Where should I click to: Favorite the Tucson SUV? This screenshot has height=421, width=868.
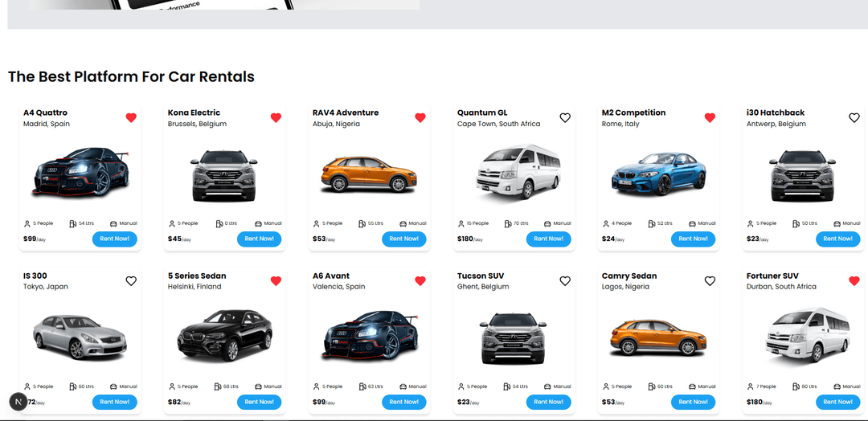point(565,281)
